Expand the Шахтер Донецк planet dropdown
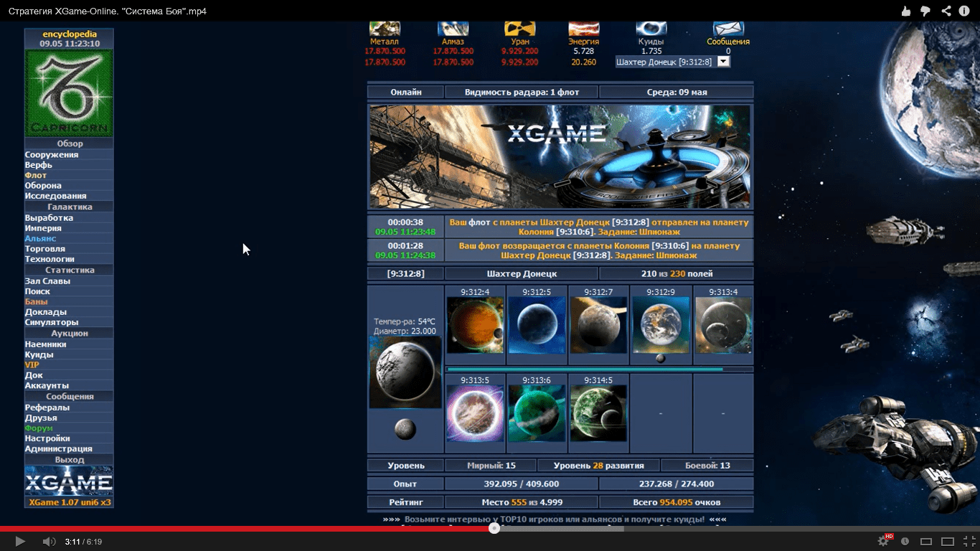This screenshot has width=980, height=551. click(x=723, y=62)
